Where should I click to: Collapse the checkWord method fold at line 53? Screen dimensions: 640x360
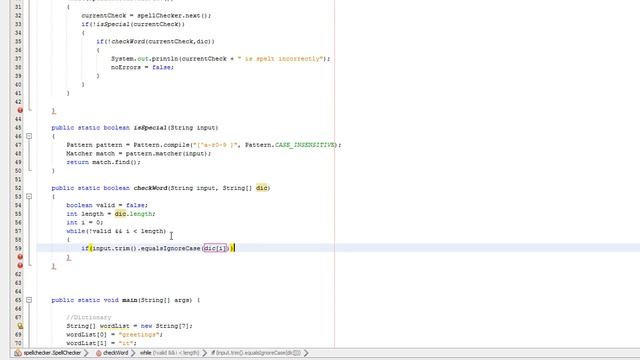(29, 196)
